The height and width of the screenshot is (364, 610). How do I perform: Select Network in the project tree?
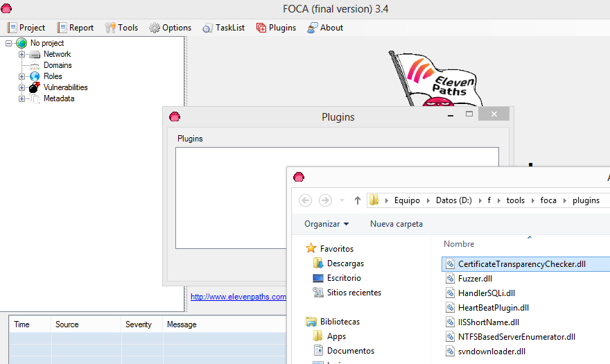coord(57,54)
